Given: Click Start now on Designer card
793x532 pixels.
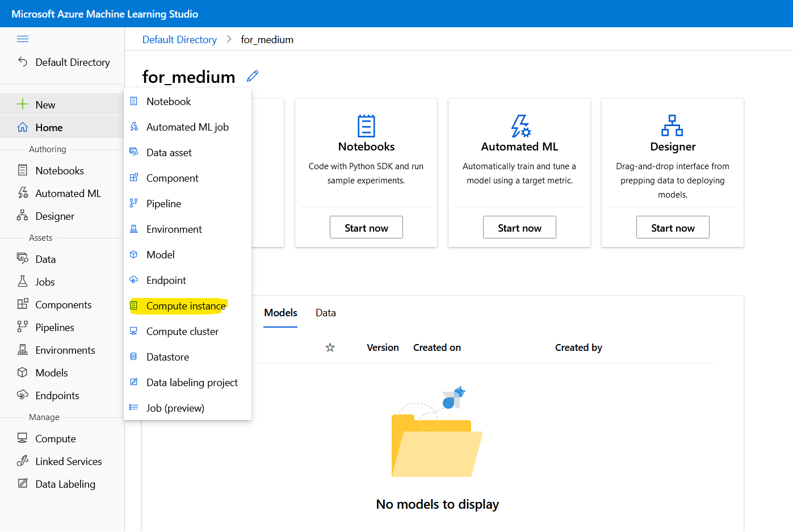Looking at the screenshot, I should pos(673,227).
